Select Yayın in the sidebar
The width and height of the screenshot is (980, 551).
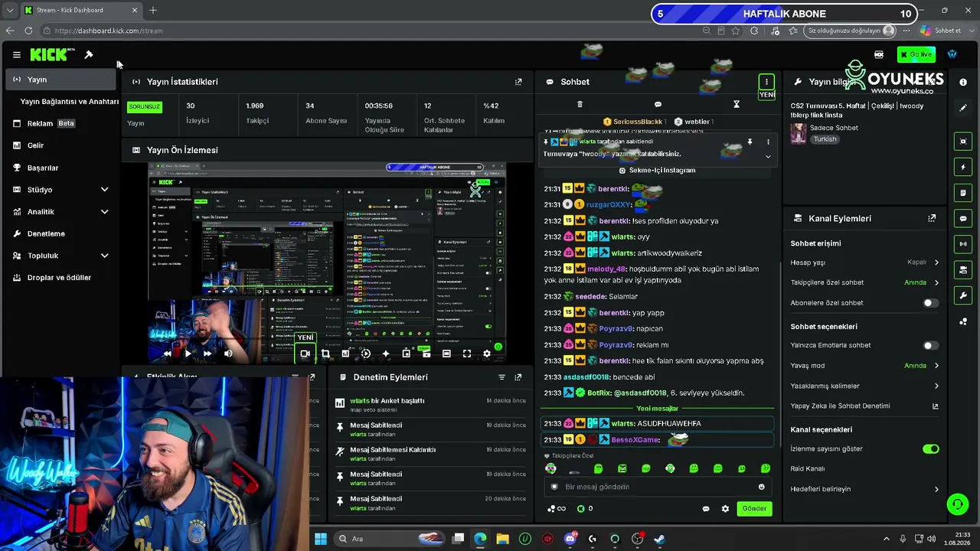pyautogui.click(x=61, y=80)
